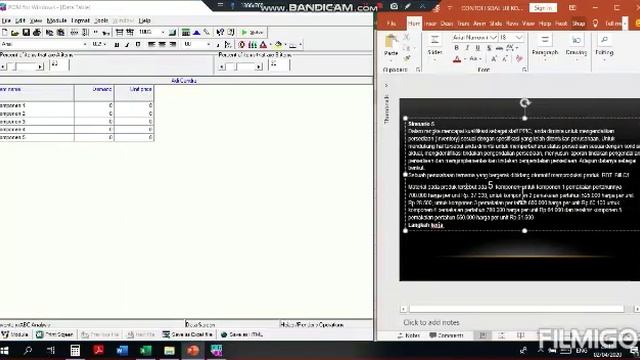
Task: Click the blue triangle icon in POM toolbar
Action: [x=197, y=32]
